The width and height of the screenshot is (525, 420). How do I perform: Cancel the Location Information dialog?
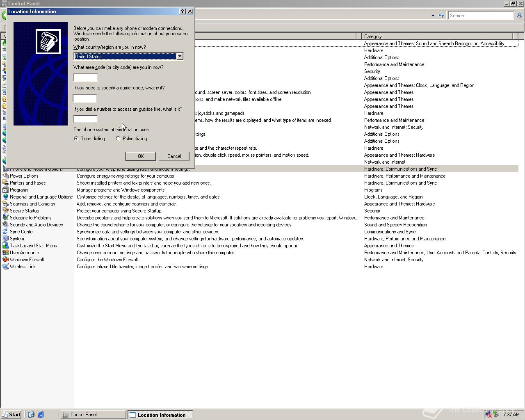[174, 156]
